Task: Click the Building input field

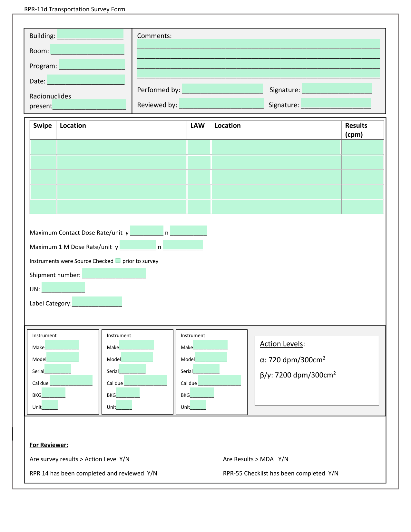Action: click(90, 34)
